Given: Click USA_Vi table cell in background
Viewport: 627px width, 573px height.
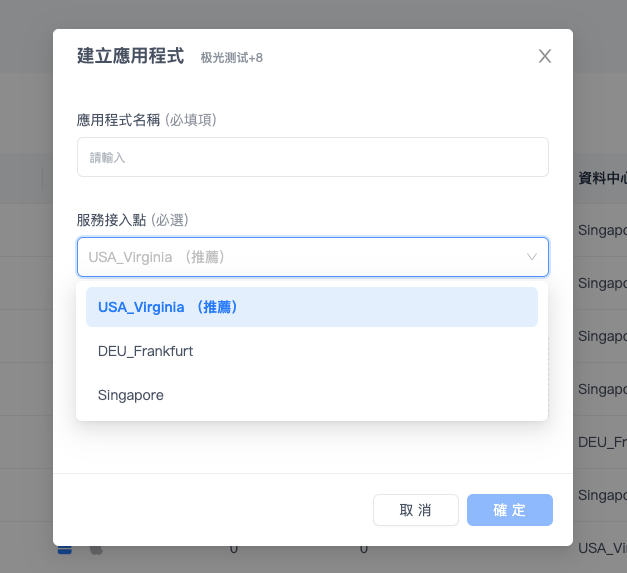Looking at the screenshot, I should (x=602, y=548).
